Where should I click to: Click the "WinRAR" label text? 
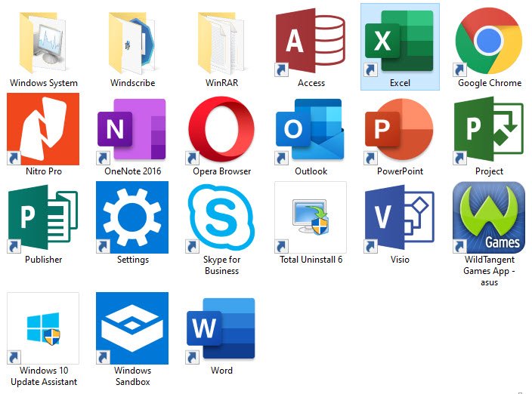pyautogui.click(x=222, y=83)
